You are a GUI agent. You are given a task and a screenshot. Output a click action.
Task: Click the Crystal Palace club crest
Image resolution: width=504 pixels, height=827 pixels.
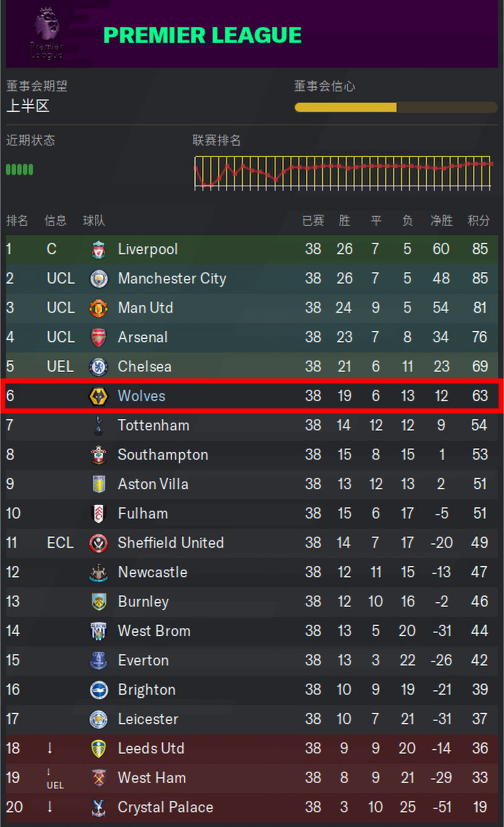click(x=98, y=807)
